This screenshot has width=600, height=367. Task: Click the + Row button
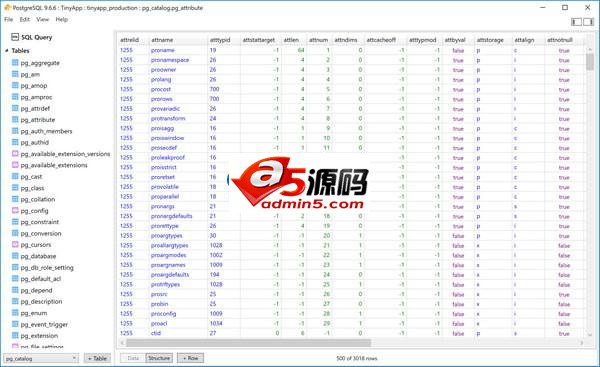coord(190,358)
